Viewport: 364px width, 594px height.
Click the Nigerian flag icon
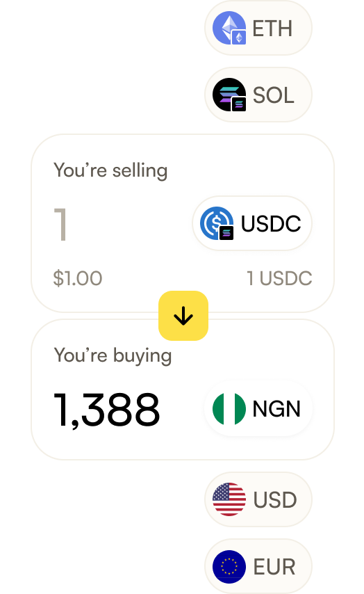click(229, 409)
